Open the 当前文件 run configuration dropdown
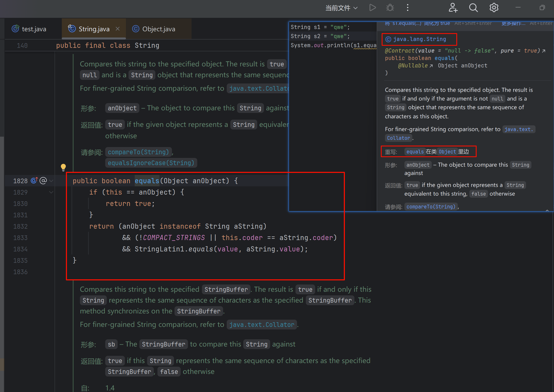 [x=341, y=8]
